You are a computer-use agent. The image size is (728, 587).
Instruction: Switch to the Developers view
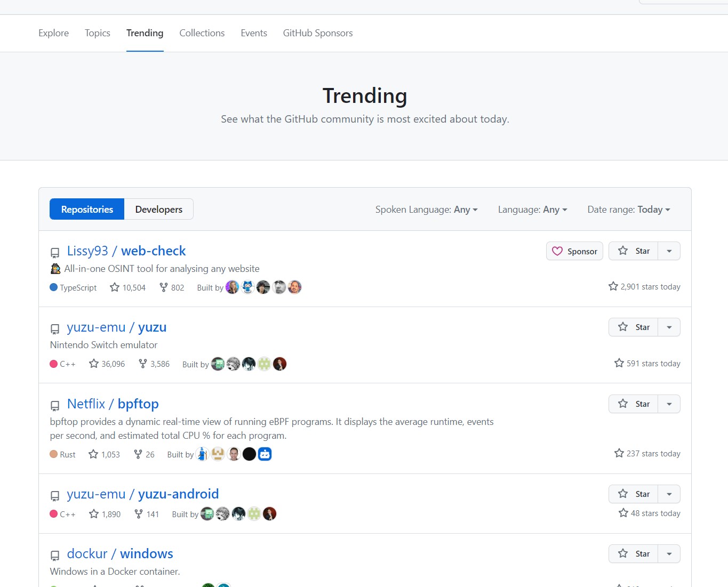pos(159,209)
